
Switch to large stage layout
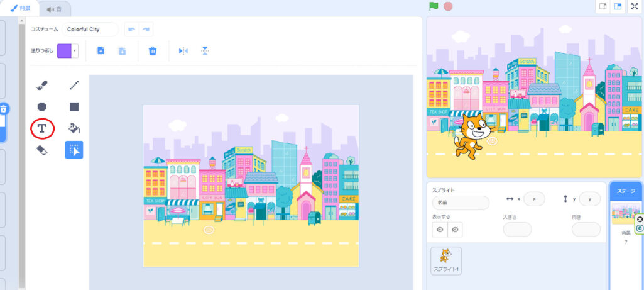[618, 6]
